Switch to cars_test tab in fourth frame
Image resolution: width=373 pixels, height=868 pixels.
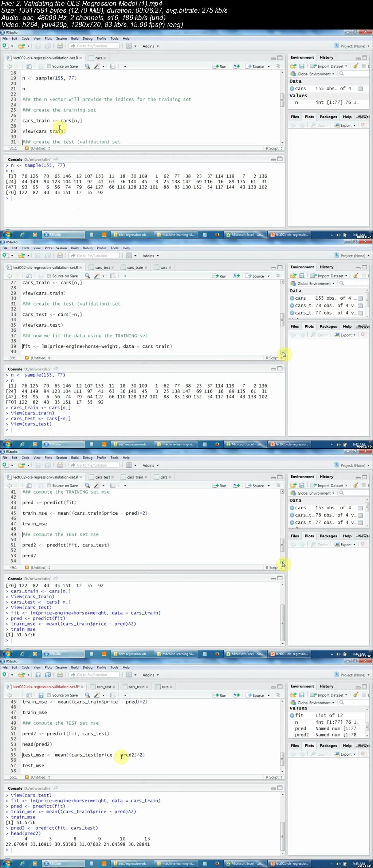[x=103, y=687]
